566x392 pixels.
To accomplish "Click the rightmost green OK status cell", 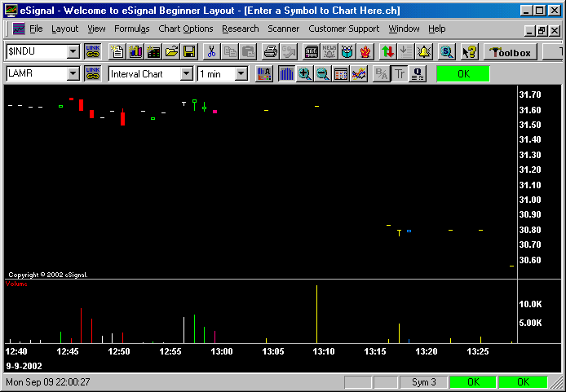I will coord(523,382).
